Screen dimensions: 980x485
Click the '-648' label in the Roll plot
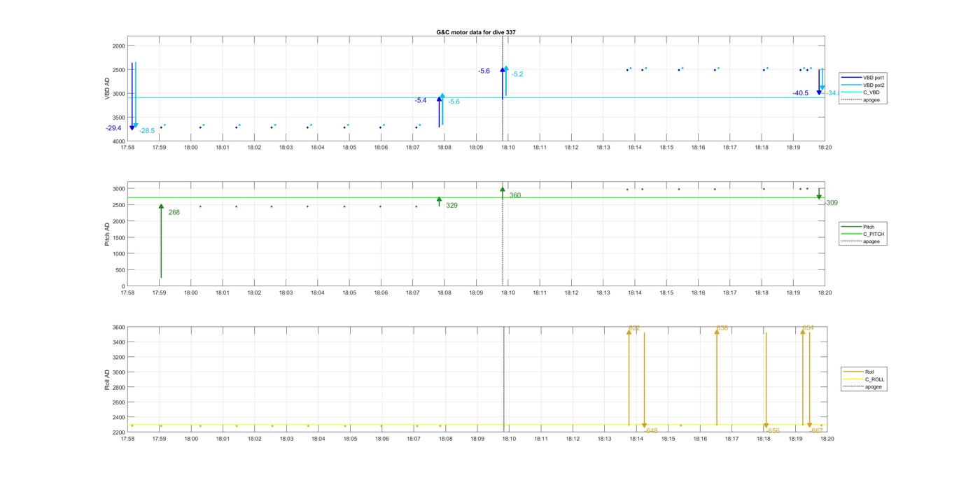651,431
